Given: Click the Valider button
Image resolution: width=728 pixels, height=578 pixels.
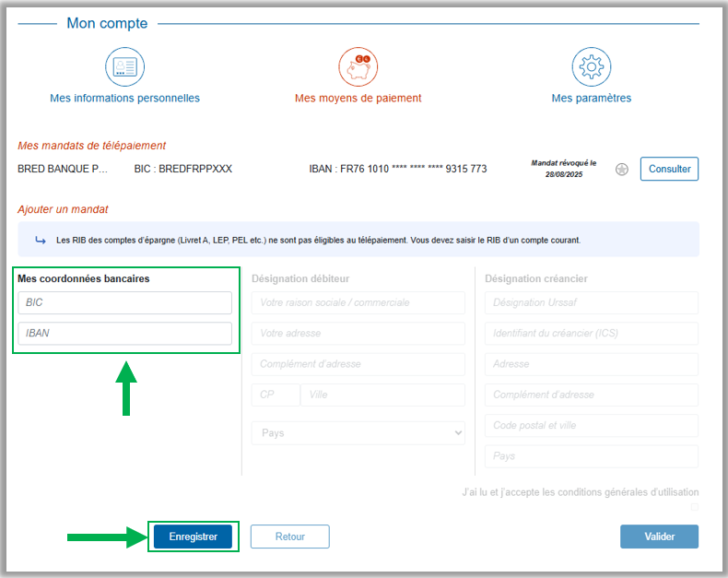Looking at the screenshot, I should point(659,537).
